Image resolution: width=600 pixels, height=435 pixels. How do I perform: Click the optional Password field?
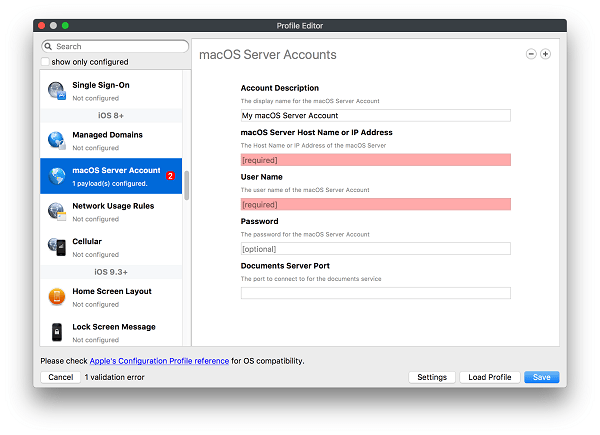(375, 249)
